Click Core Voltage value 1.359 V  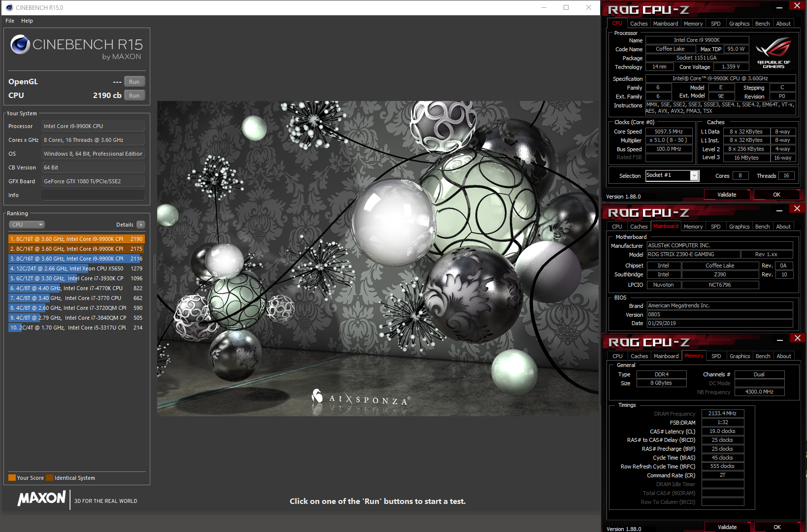pos(731,66)
